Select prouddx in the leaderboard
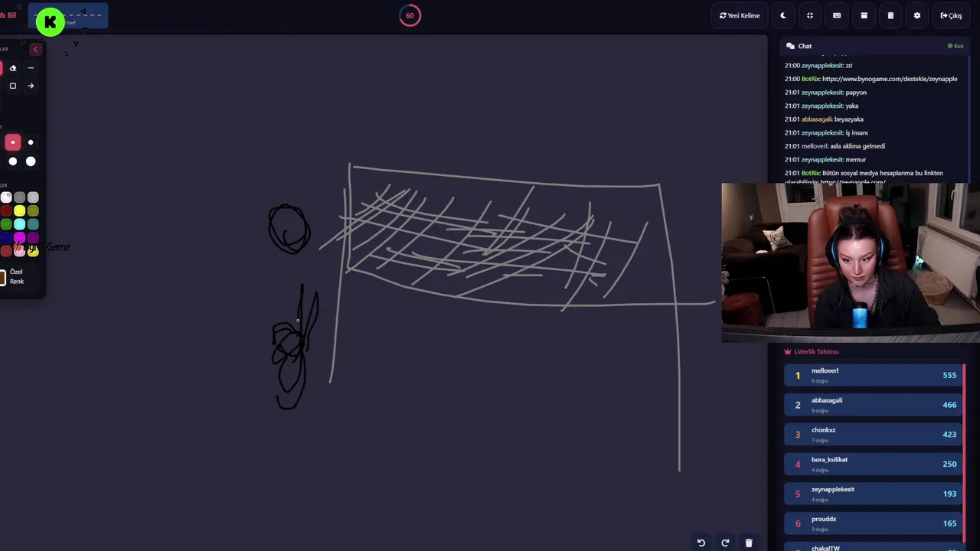Image resolution: width=980 pixels, height=551 pixels. pyautogui.click(x=873, y=523)
